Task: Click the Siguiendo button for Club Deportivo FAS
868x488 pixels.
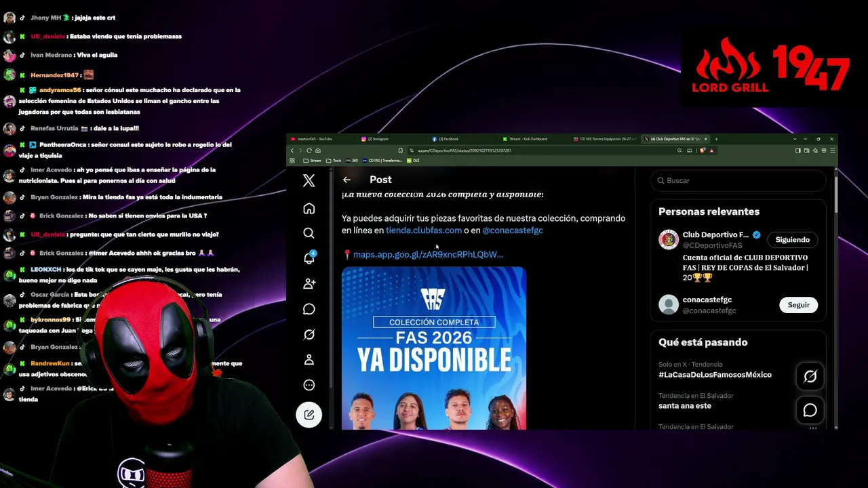Action: point(792,240)
